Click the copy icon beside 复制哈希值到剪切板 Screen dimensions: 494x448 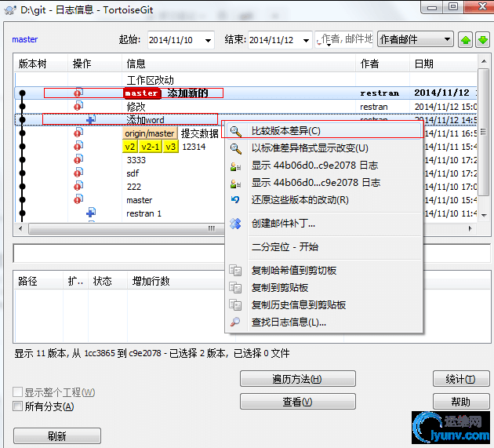[235, 271]
